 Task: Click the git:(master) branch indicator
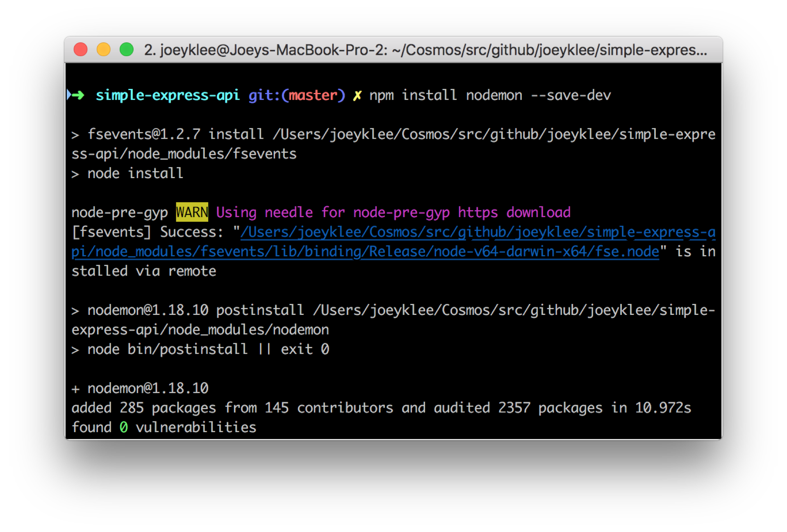click(x=296, y=95)
